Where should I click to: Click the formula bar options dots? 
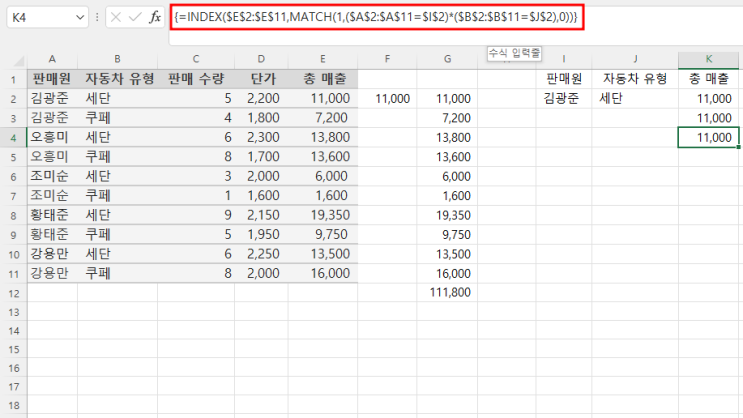97,18
